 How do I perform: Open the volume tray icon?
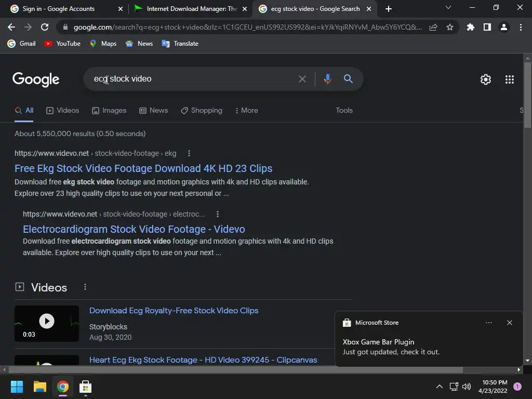(x=467, y=387)
